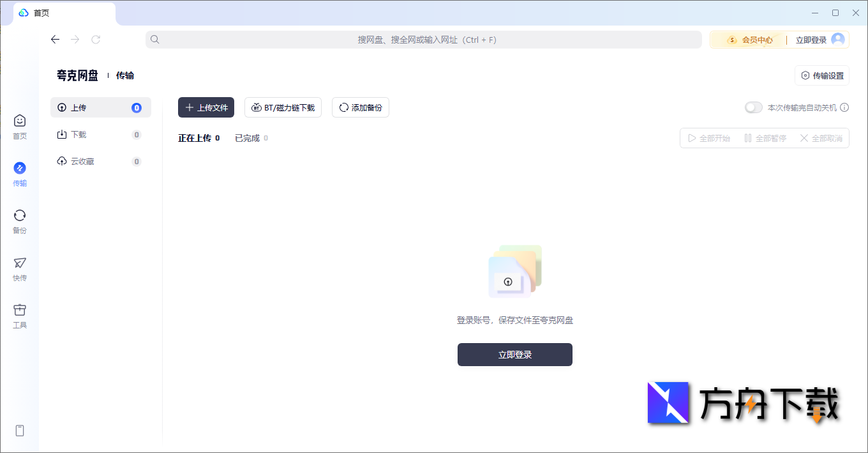Open the 首页 home icon in sidebar
The height and width of the screenshot is (453, 868).
click(x=20, y=126)
